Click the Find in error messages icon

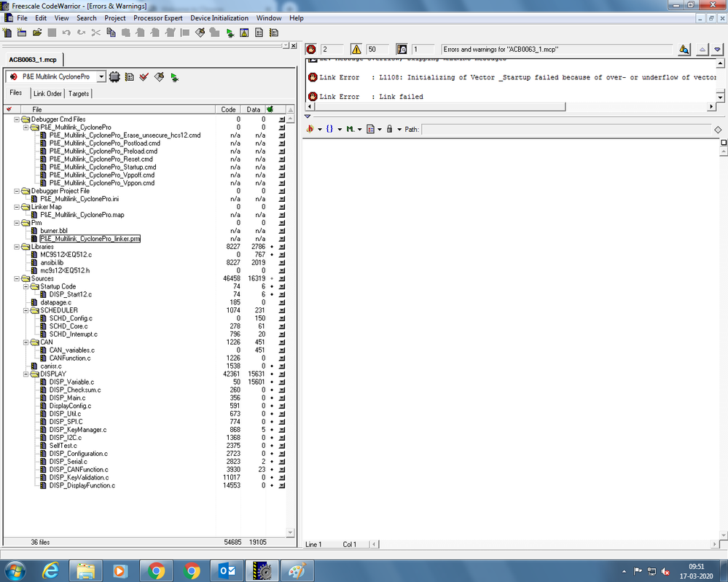pos(684,50)
